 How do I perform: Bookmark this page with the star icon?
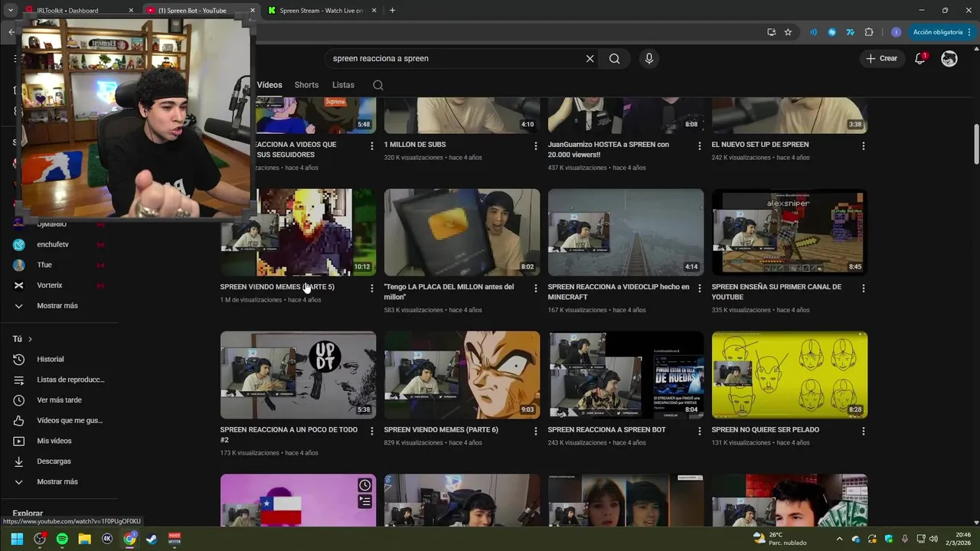tap(788, 32)
